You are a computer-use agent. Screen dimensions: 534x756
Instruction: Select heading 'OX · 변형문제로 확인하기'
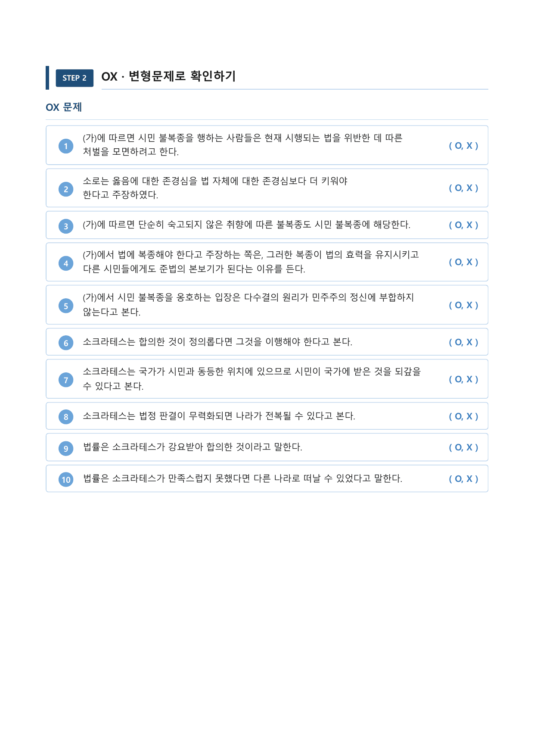point(168,76)
